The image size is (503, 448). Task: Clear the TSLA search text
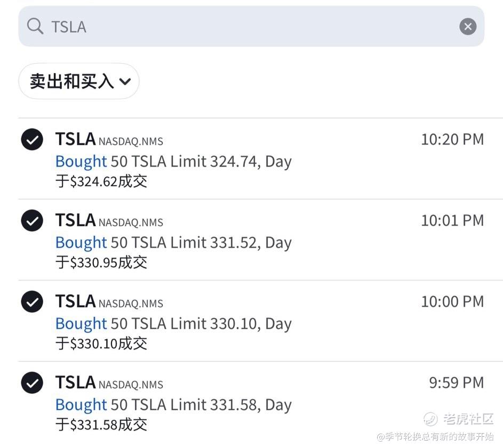pyautogui.click(x=468, y=26)
